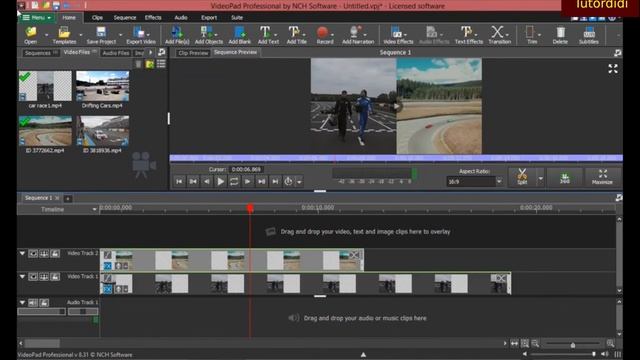
Task: Jump to the start of the sequence
Action: 179,181
